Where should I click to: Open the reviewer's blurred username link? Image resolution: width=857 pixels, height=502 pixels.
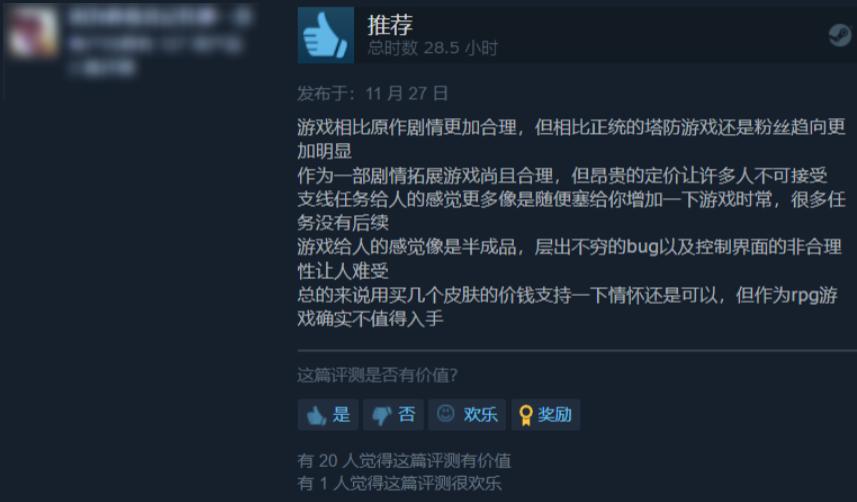(160, 16)
